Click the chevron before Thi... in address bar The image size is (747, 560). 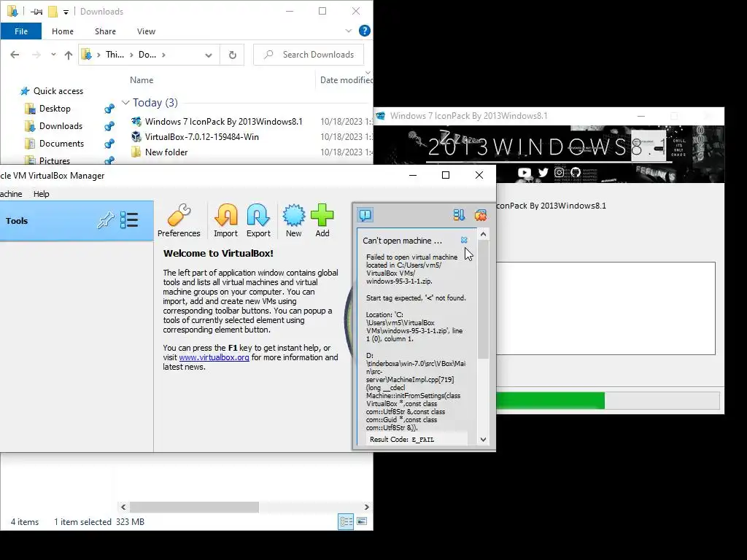tap(98, 55)
